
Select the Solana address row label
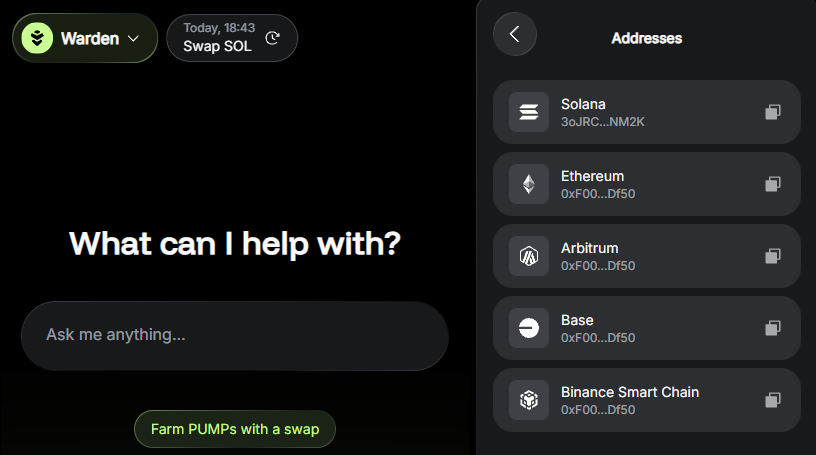click(x=584, y=104)
